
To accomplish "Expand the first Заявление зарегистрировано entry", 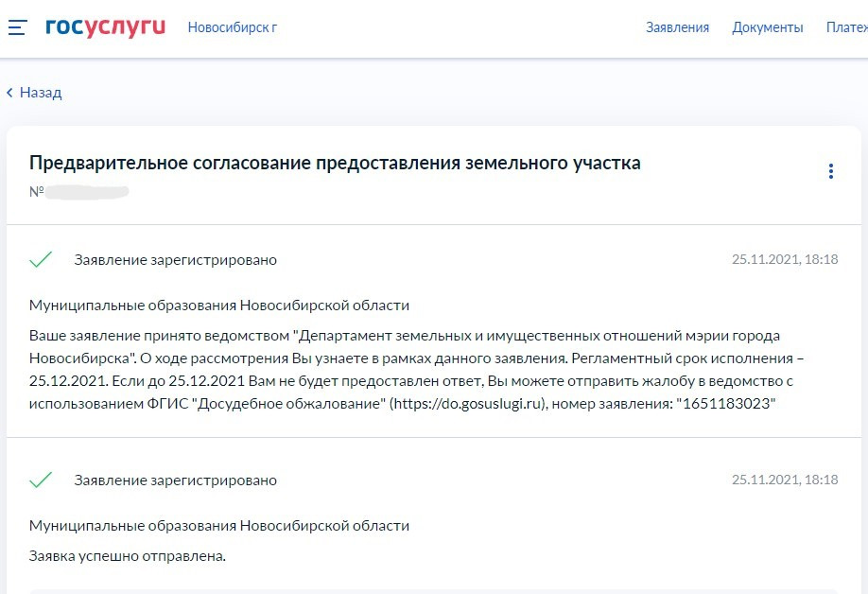I will click(174, 259).
